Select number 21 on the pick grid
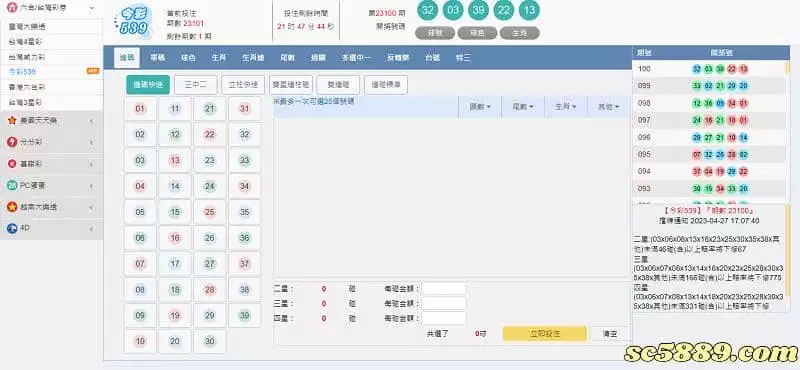The image size is (800, 370). [x=210, y=109]
